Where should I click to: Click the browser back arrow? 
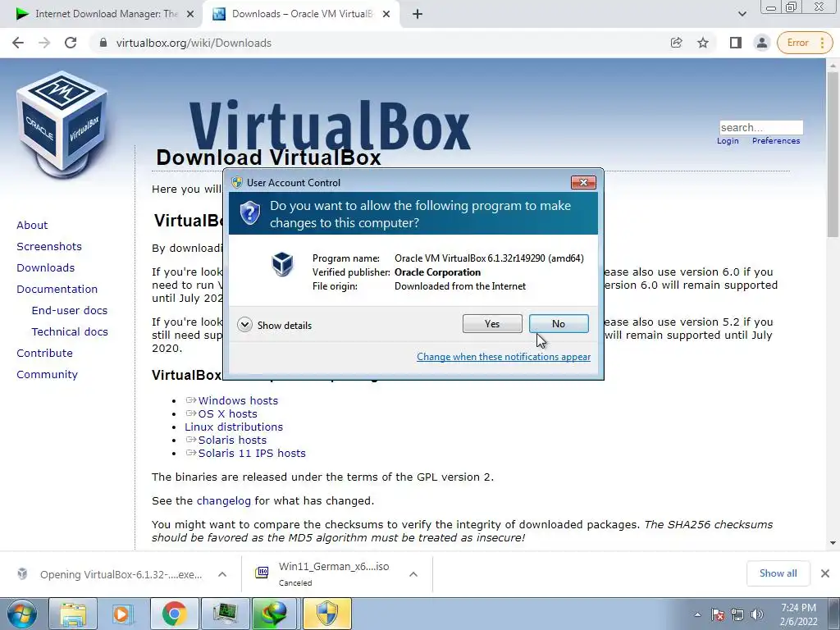[x=18, y=43]
